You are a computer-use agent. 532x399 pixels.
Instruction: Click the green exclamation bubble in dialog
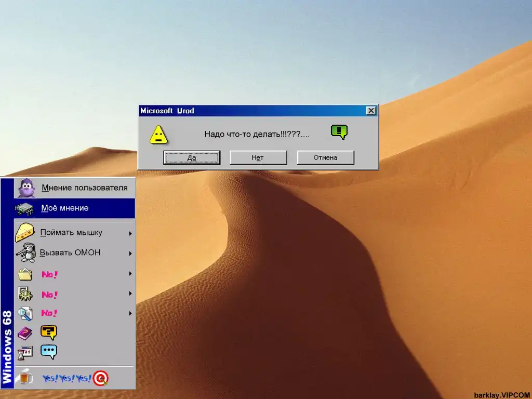pyautogui.click(x=339, y=132)
